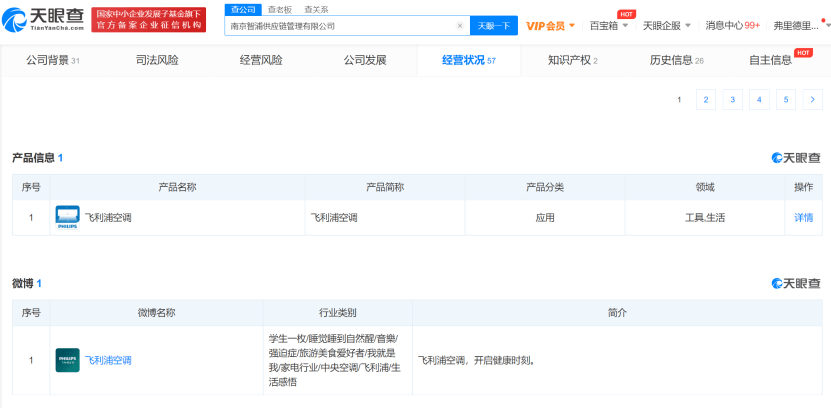
Task: Switch to the 查公司 search tab
Action: click(x=243, y=10)
